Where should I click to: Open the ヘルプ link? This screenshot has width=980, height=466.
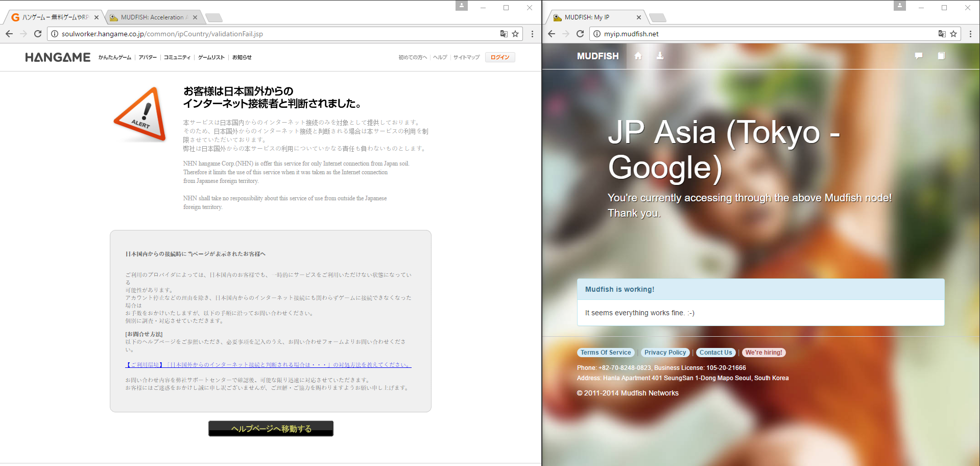[x=440, y=57]
